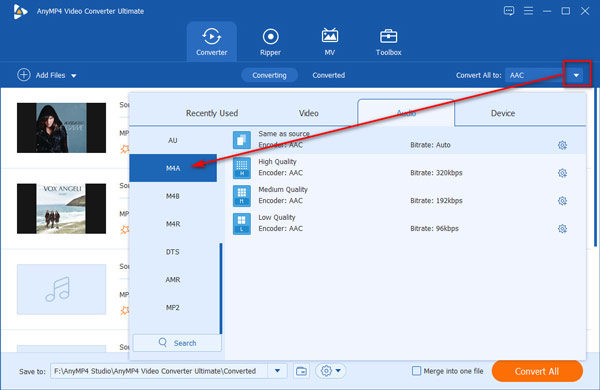Click the format search magnifier icon
The height and width of the screenshot is (390, 600).
pyautogui.click(x=163, y=342)
